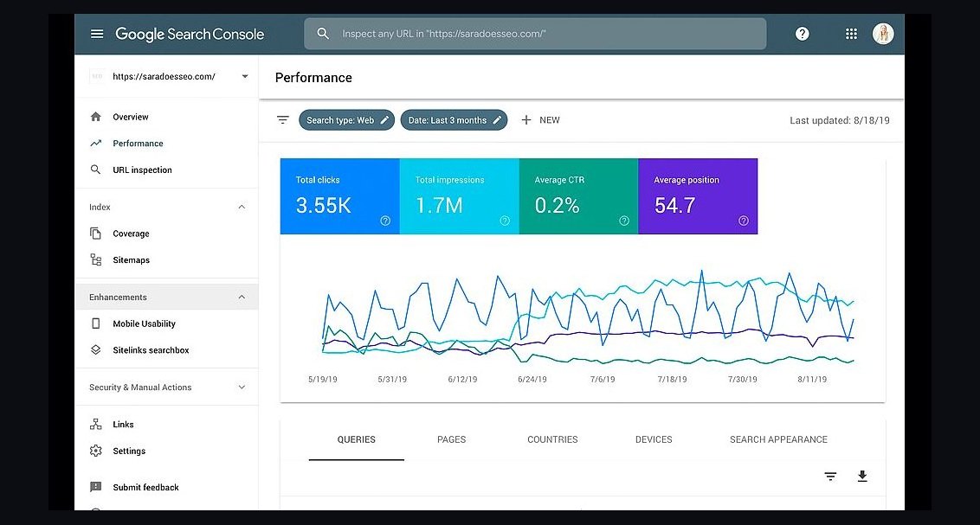Click the Sitelinks searchbox layers icon

pos(95,349)
